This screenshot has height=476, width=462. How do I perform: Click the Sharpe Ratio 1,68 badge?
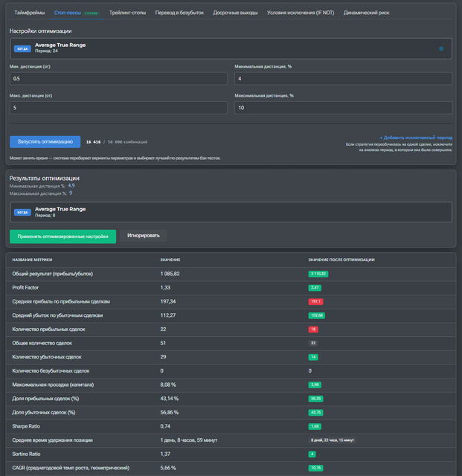click(315, 426)
